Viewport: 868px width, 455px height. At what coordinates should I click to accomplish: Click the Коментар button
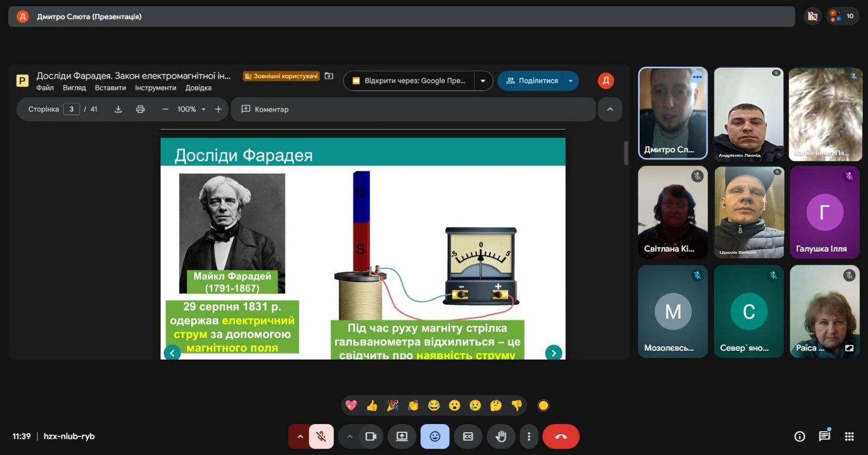click(265, 109)
